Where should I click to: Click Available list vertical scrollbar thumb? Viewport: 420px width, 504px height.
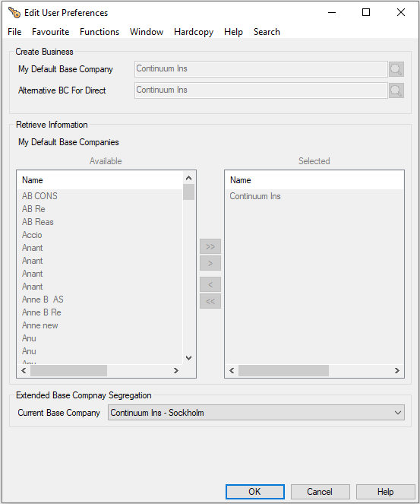click(x=189, y=192)
